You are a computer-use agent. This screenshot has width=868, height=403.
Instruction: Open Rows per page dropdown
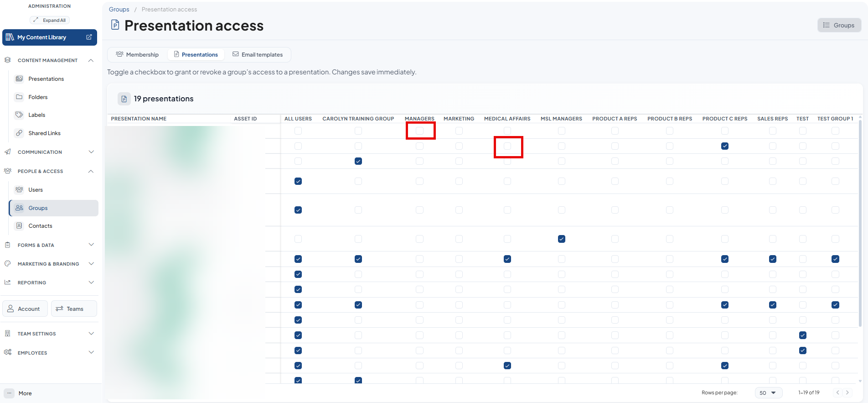point(769,393)
